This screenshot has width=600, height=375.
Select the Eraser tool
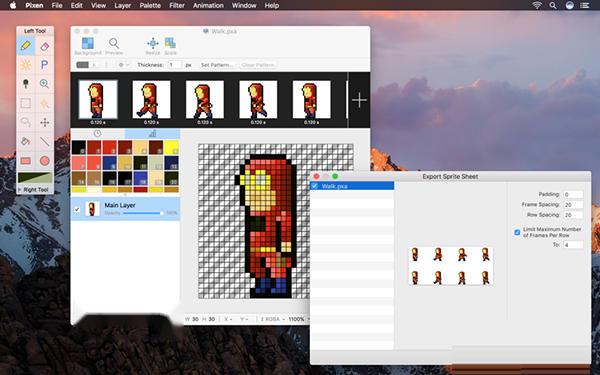tap(44, 46)
